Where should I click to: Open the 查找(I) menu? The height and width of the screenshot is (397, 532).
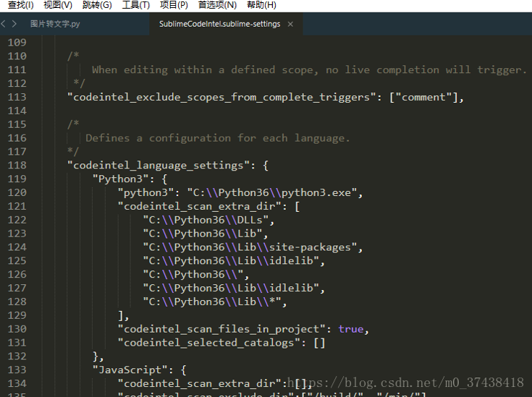point(21,5)
